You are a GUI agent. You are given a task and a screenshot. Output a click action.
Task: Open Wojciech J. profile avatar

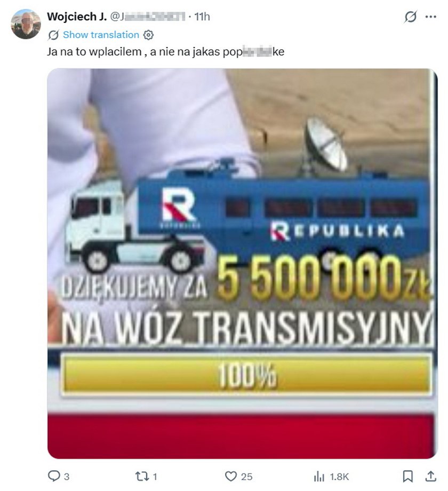pyautogui.click(x=26, y=24)
